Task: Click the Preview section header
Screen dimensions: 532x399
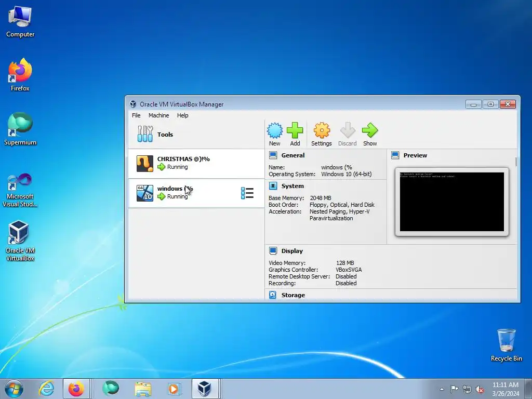Action: (x=415, y=155)
